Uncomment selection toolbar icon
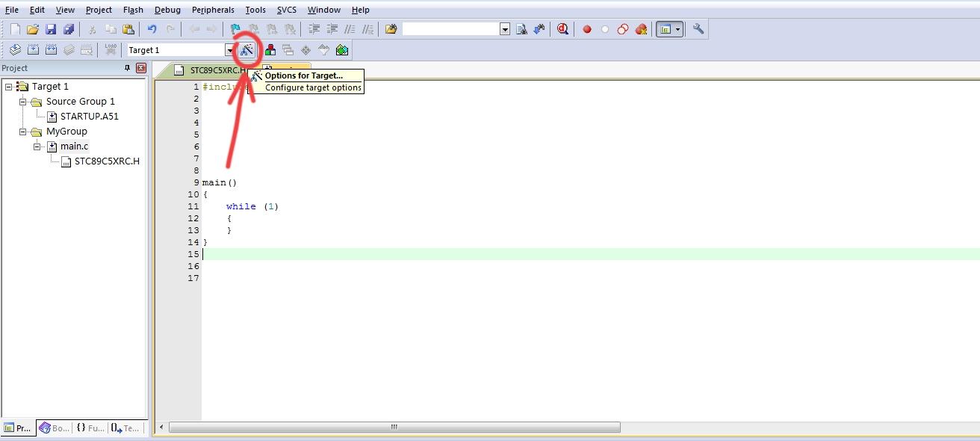Image resolution: width=980 pixels, height=441 pixels. (367, 29)
